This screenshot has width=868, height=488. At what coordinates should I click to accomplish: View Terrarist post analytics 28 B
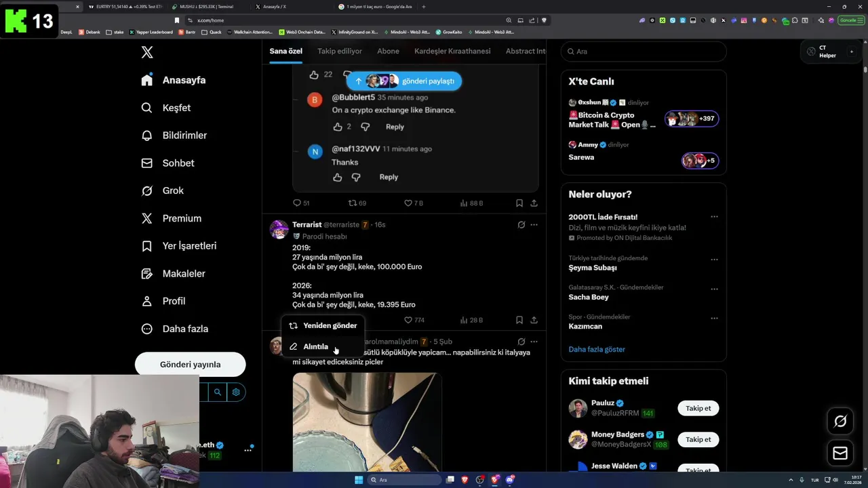pyautogui.click(x=471, y=320)
